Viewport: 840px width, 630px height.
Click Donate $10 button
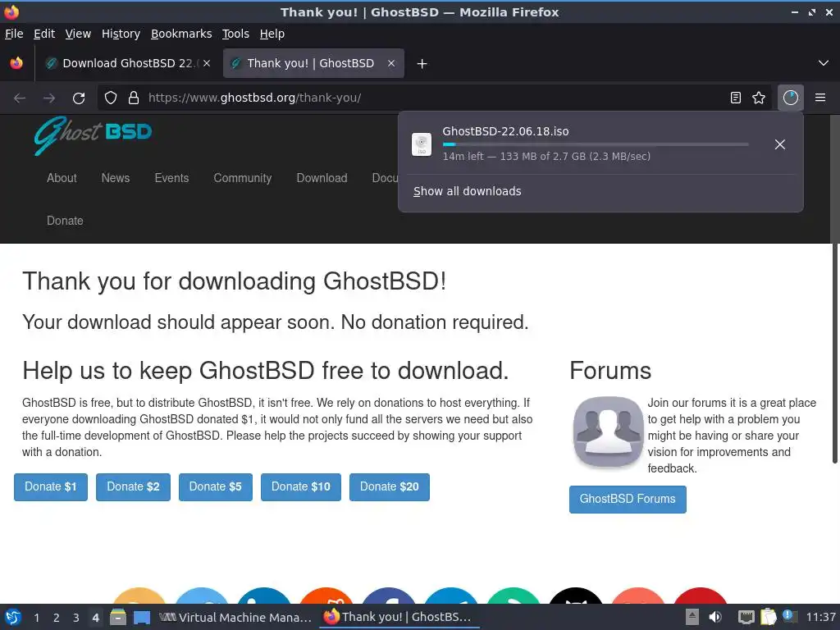pos(300,487)
